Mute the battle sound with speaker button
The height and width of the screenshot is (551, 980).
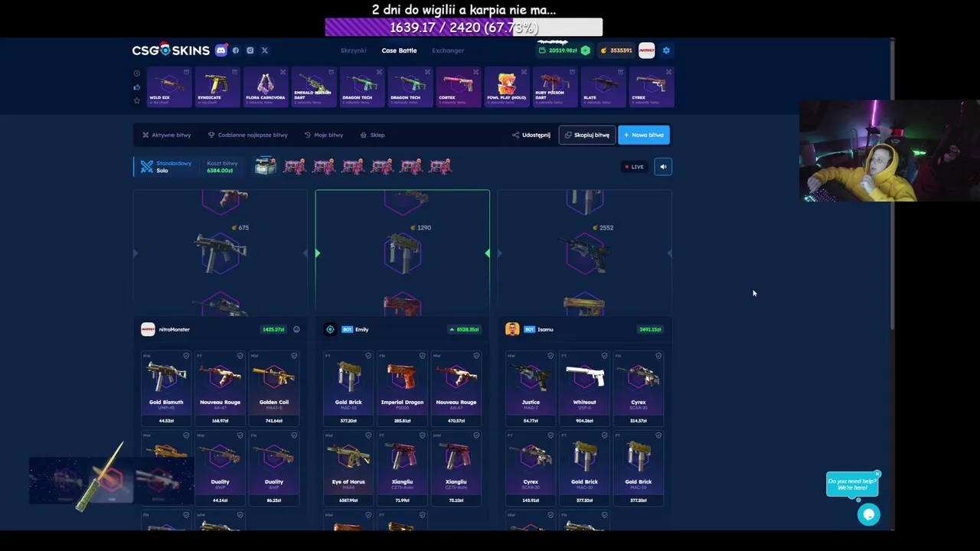[x=663, y=167]
